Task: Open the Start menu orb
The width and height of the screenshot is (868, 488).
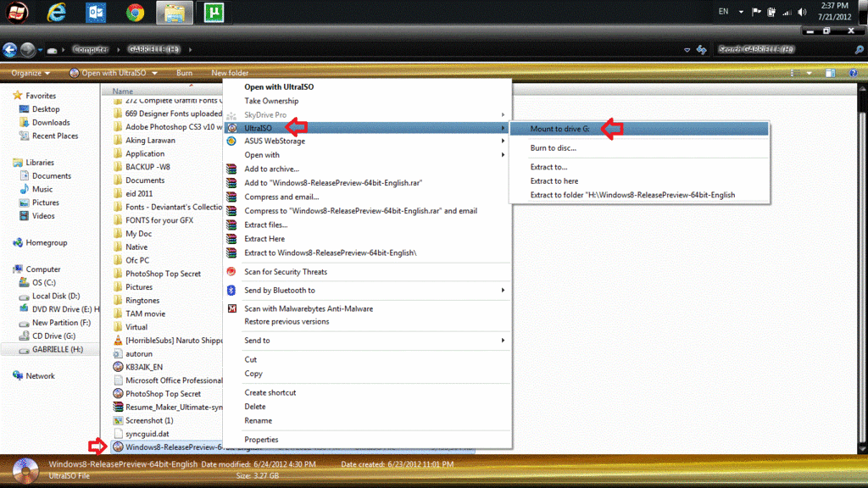Action: [x=17, y=12]
